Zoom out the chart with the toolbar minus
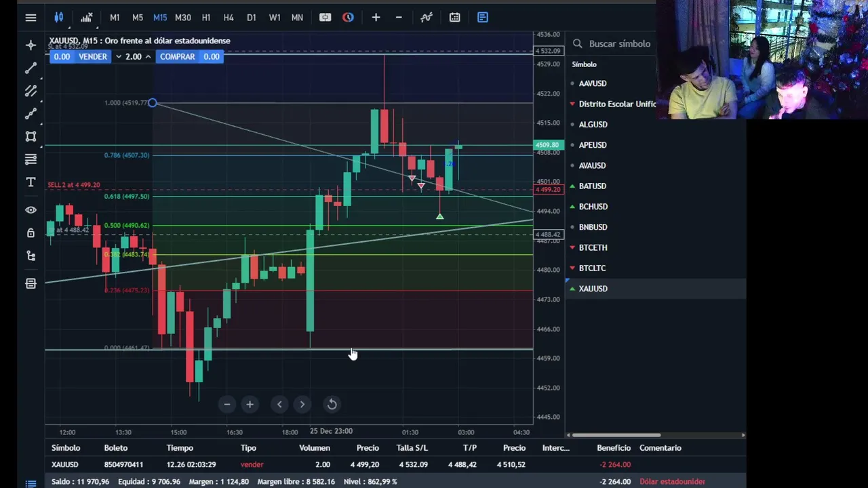 click(399, 18)
